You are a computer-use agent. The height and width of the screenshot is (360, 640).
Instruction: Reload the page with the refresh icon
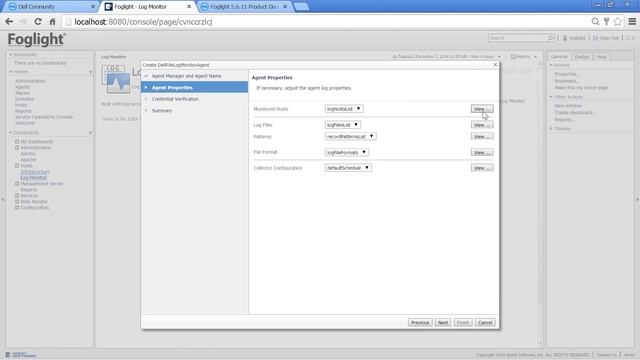[x=38, y=22]
